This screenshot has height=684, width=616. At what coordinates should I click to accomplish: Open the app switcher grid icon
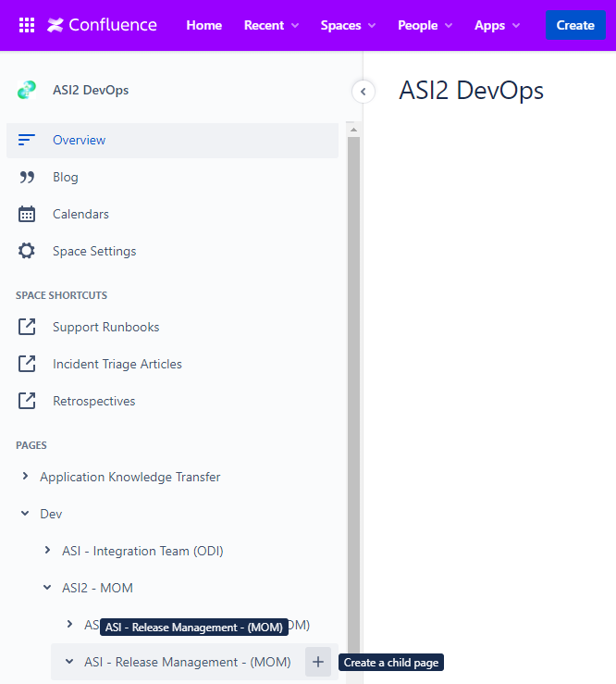click(x=27, y=25)
